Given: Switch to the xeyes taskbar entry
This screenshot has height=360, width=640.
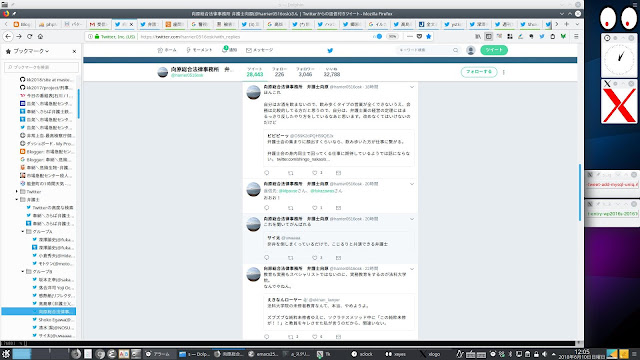Looking at the screenshot, I should click(x=396, y=354).
